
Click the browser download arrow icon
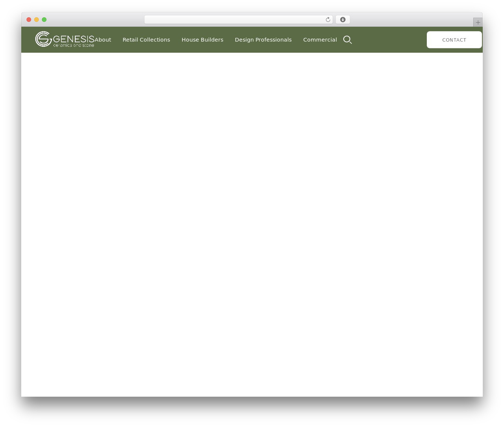coord(343,20)
